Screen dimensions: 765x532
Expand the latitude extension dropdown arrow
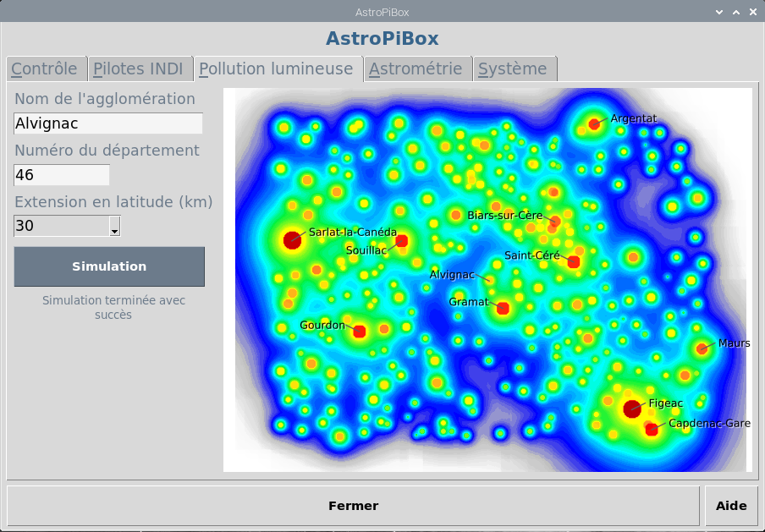click(114, 227)
